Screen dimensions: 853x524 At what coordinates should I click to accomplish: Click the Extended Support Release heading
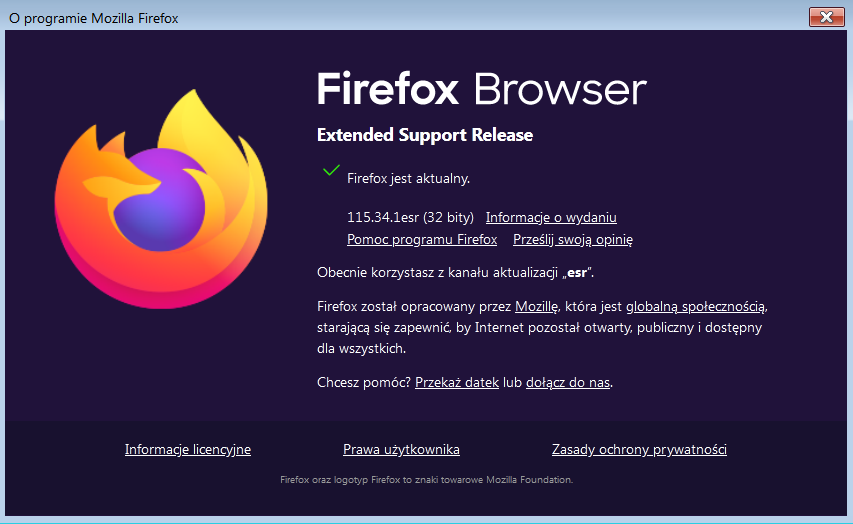425,135
